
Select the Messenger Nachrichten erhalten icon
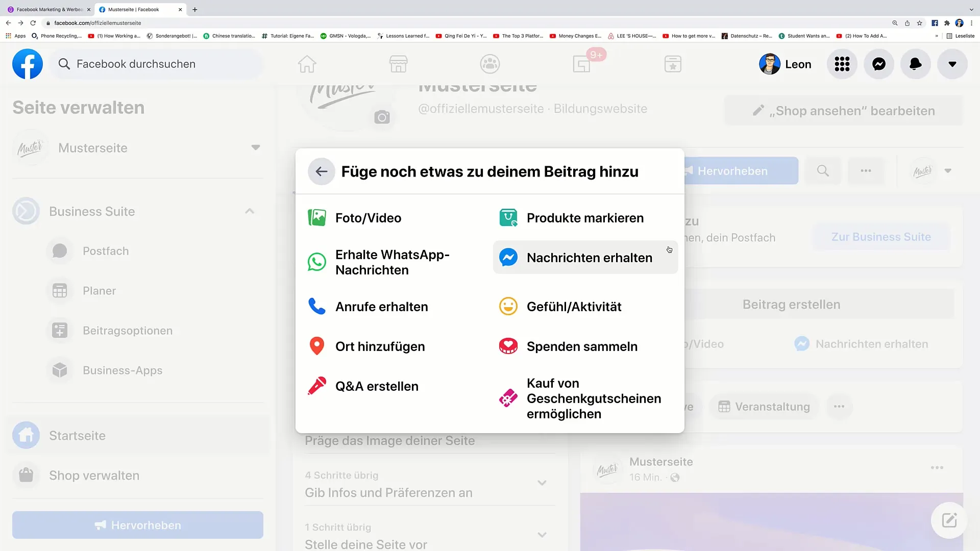tap(508, 258)
